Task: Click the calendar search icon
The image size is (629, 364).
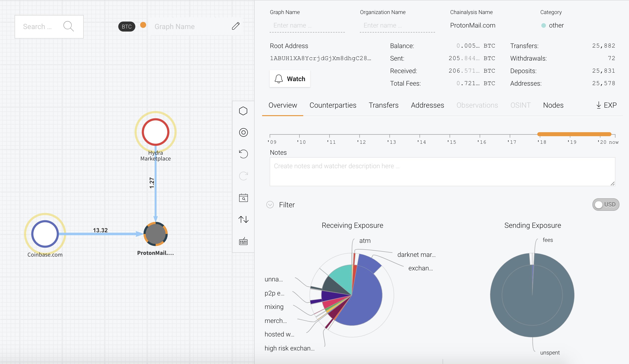Action: point(243,198)
